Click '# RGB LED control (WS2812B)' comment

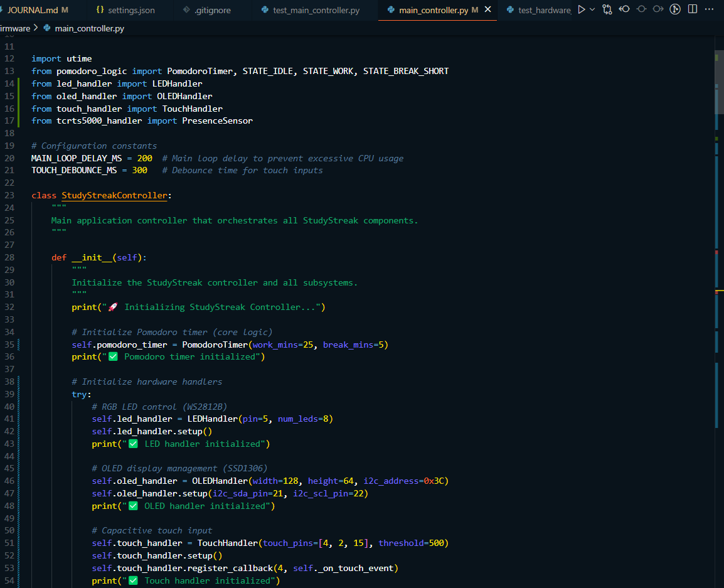(159, 407)
